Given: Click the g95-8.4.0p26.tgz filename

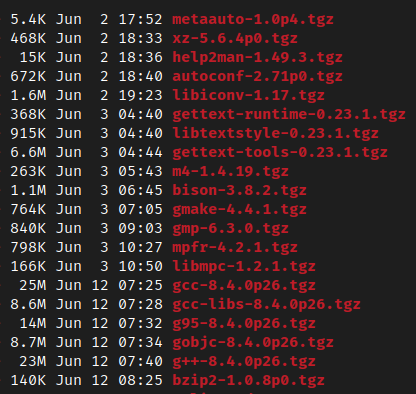Looking at the screenshot, I should pos(244,323).
